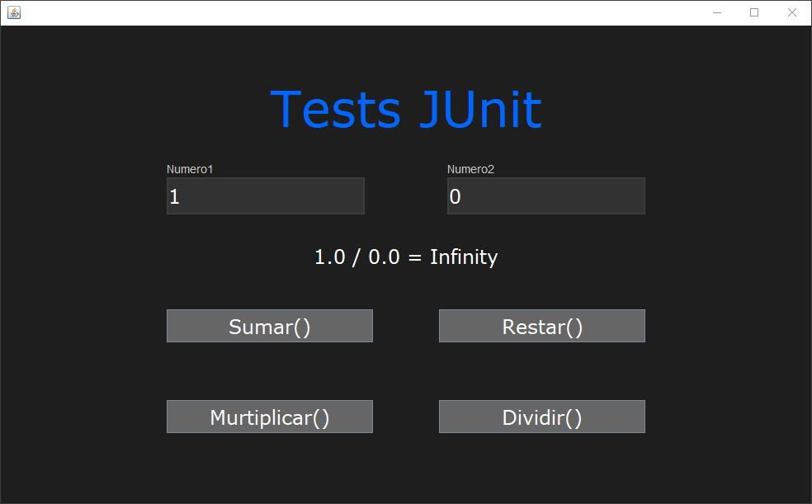Click the Java application icon in title bar
This screenshot has width=812, height=504.
13,12
